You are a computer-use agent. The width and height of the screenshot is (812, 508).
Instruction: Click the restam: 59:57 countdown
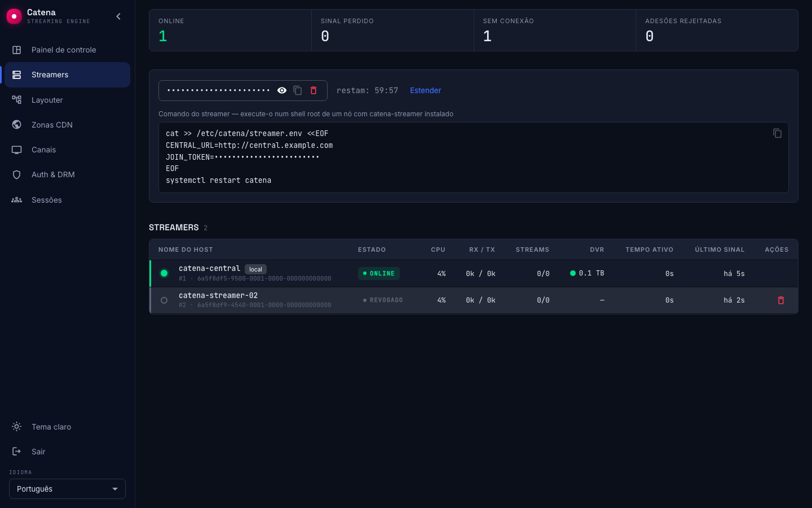click(x=367, y=90)
